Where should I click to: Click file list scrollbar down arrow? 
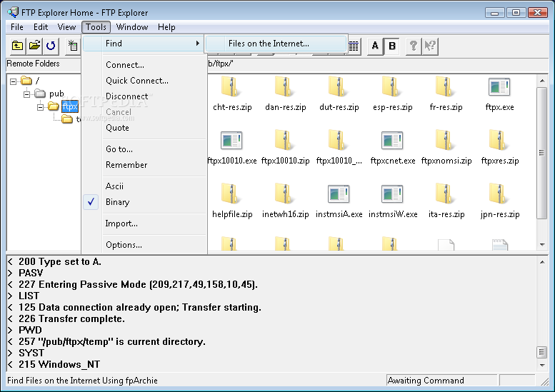542,244
